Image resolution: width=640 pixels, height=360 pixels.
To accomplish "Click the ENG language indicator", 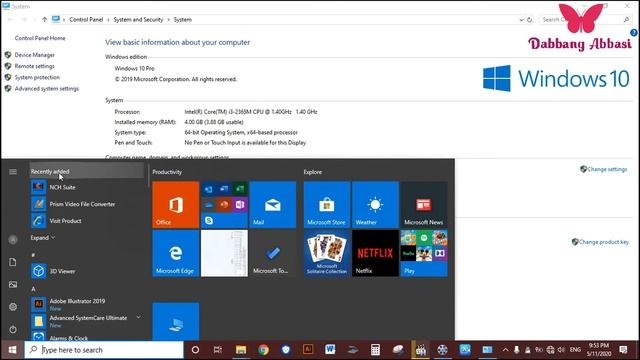I will coord(575,350).
